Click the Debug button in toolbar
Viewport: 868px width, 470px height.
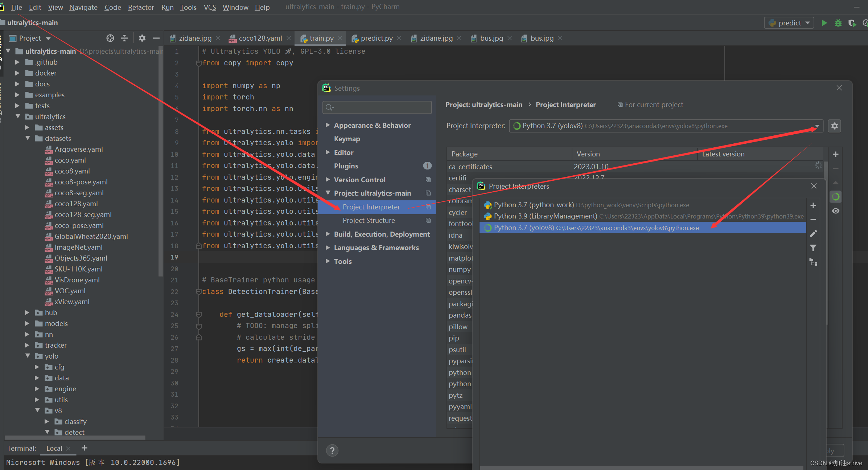click(838, 23)
